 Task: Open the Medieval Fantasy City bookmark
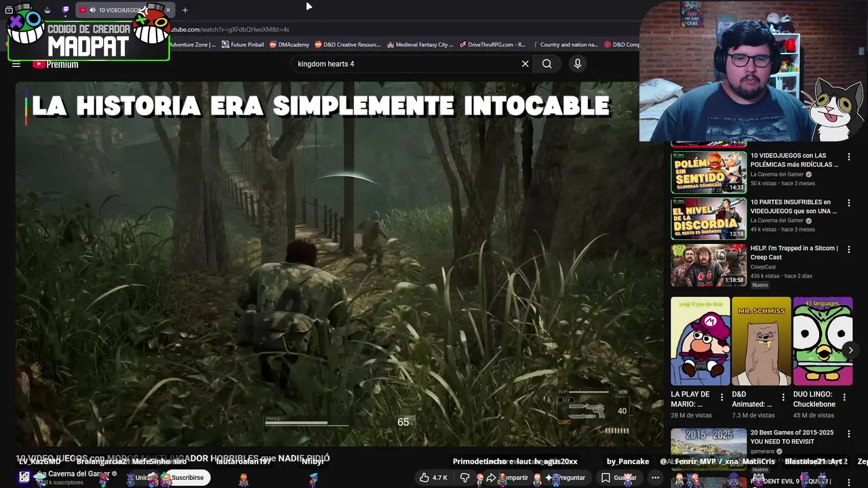click(420, 45)
